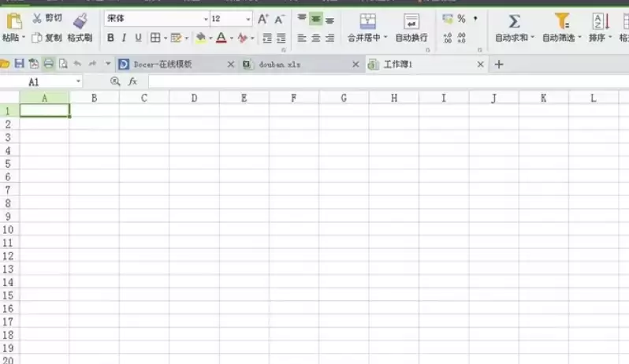Screen dimensions: 629x364
Task: Align text to the right
Action: coord(329,38)
